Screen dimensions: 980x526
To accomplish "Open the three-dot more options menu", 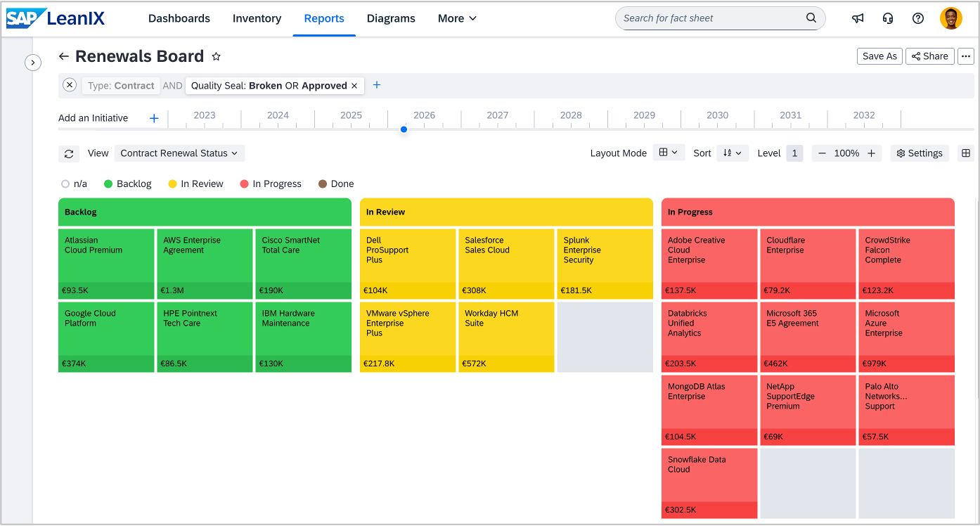I will tap(966, 56).
